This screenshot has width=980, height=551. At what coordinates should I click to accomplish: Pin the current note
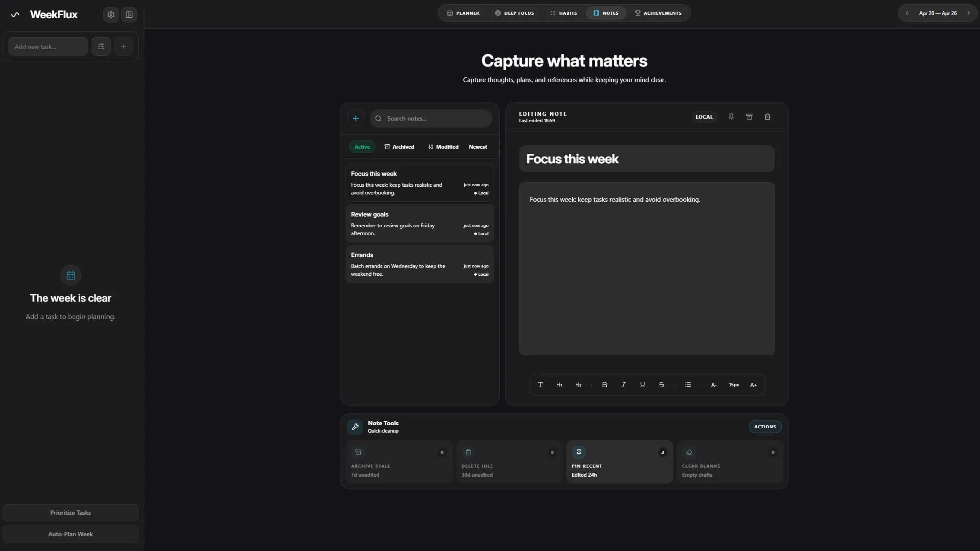pyautogui.click(x=731, y=117)
